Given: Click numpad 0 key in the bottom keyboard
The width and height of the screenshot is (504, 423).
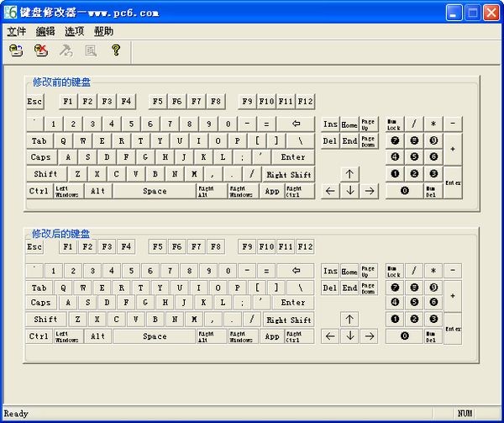Looking at the screenshot, I should 404,336.
